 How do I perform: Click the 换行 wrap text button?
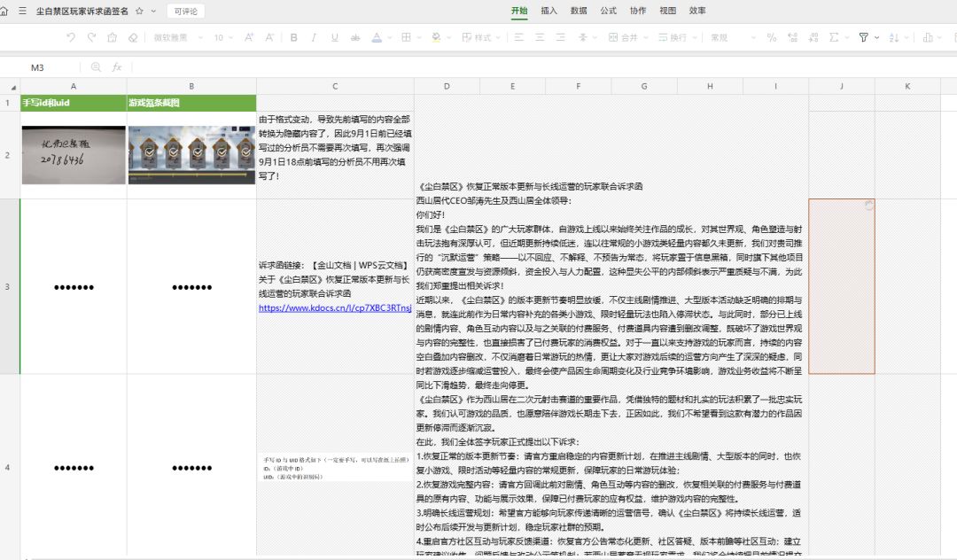tap(673, 38)
